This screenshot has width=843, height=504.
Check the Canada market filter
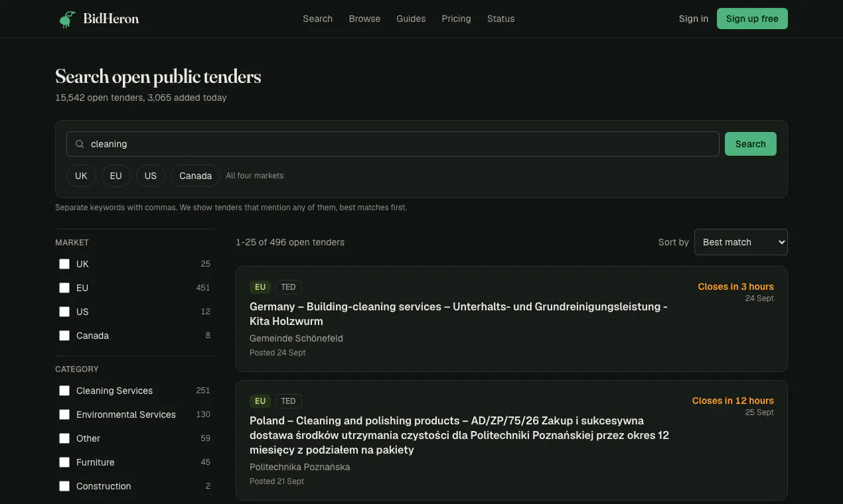tap(64, 336)
